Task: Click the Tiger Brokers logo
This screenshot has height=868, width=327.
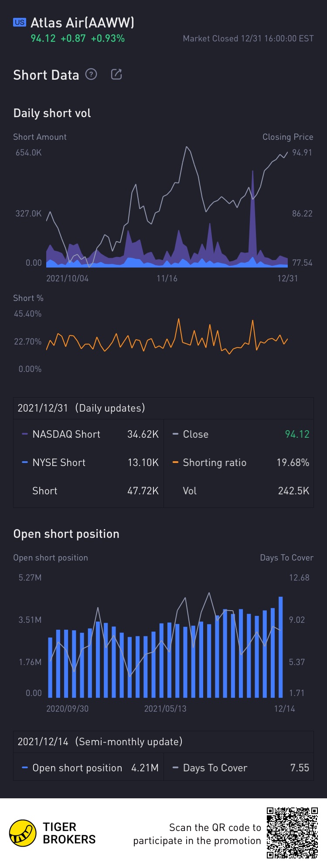Action: [23, 833]
